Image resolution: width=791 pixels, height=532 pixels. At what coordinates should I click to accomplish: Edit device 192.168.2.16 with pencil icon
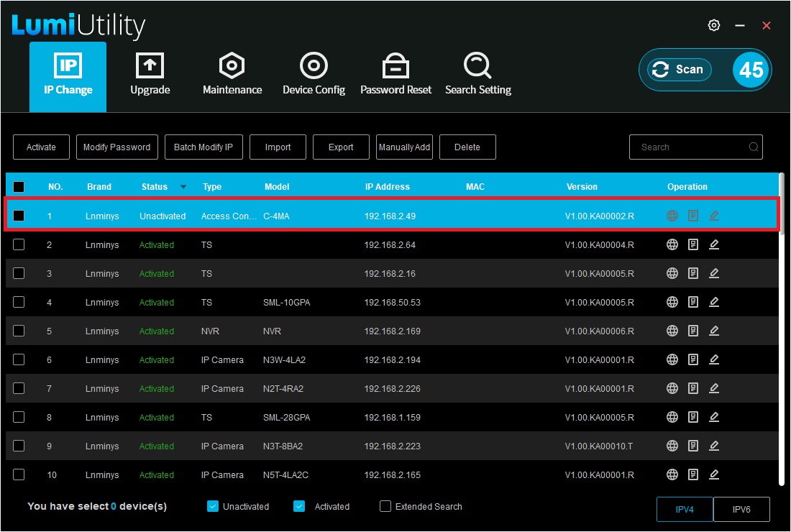pyautogui.click(x=714, y=273)
